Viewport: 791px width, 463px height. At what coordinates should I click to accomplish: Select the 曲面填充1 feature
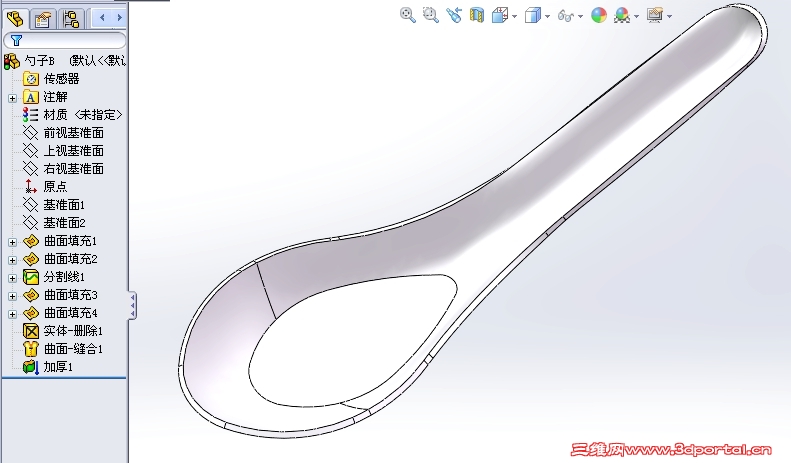pos(71,241)
